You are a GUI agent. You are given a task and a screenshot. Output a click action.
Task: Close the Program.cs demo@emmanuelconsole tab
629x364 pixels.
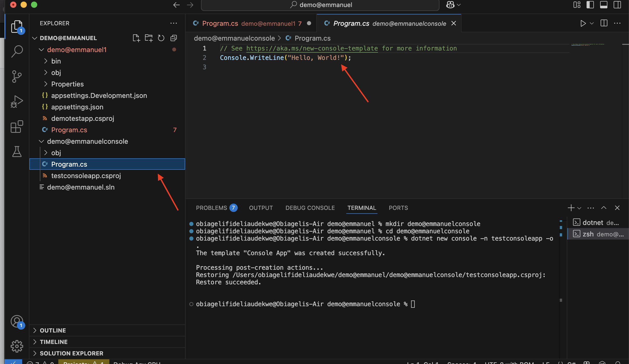coord(454,23)
